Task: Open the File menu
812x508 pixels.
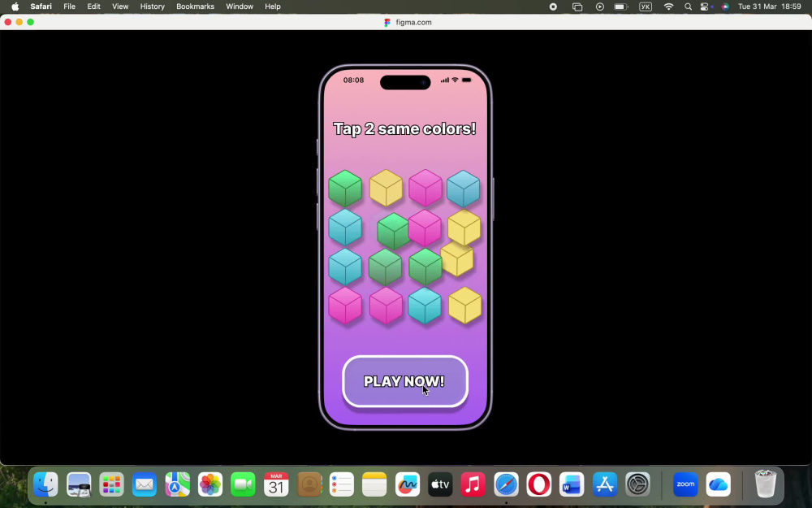Action: coord(69,7)
